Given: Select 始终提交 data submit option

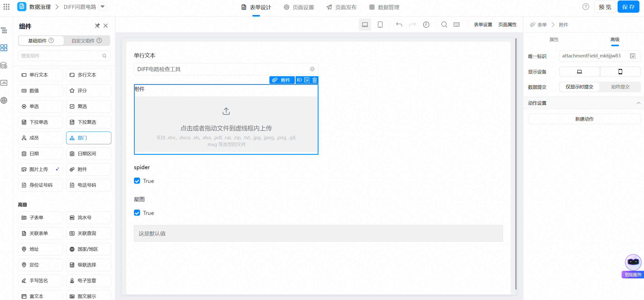Looking at the screenshot, I should point(620,87).
